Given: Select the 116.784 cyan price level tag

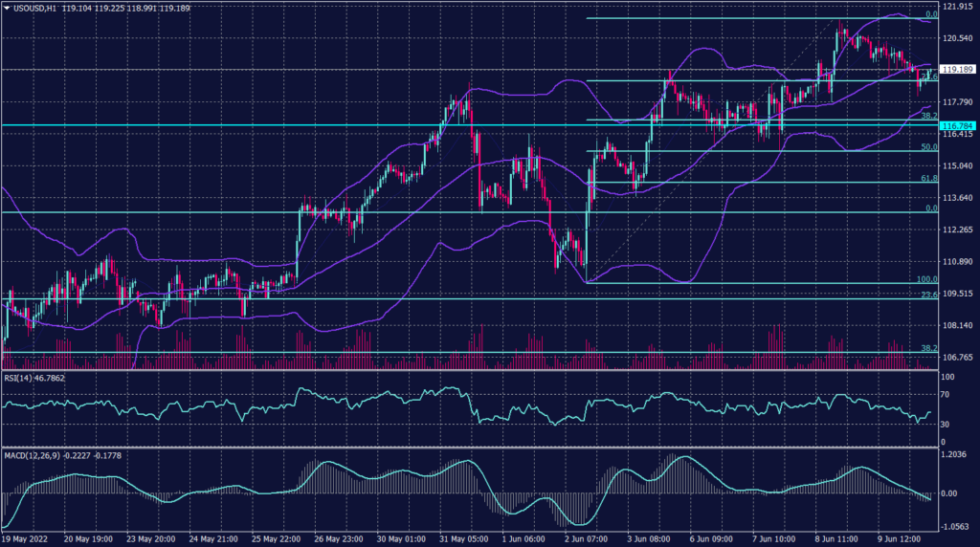Looking at the screenshot, I should point(956,125).
